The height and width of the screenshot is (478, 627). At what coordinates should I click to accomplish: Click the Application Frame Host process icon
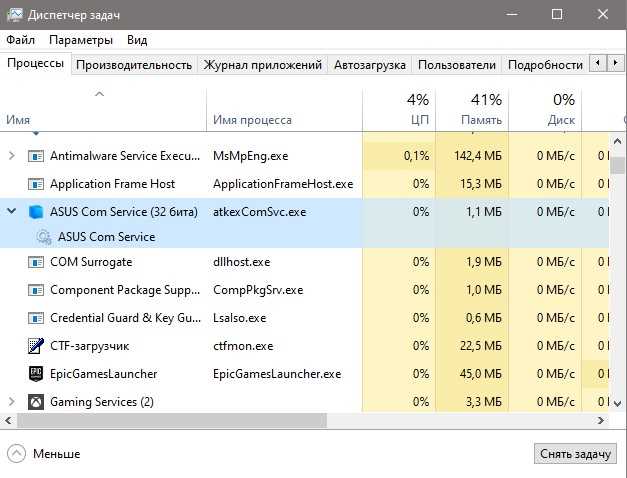coord(36,184)
